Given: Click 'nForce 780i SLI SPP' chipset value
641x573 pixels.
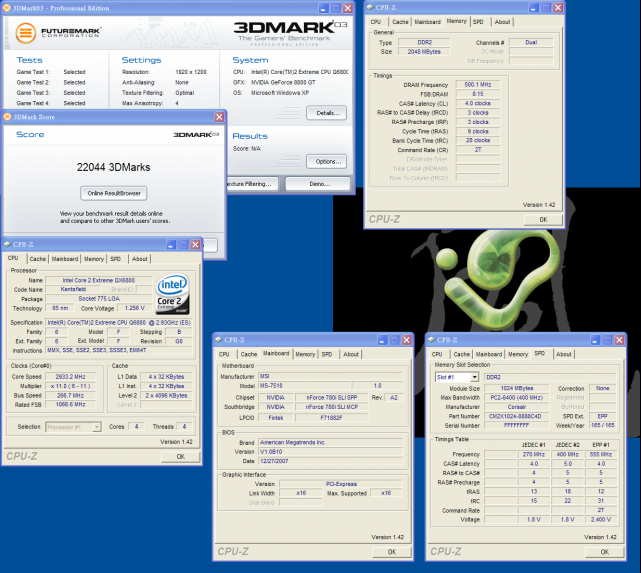Looking at the screenshot, I should [332, 398].
